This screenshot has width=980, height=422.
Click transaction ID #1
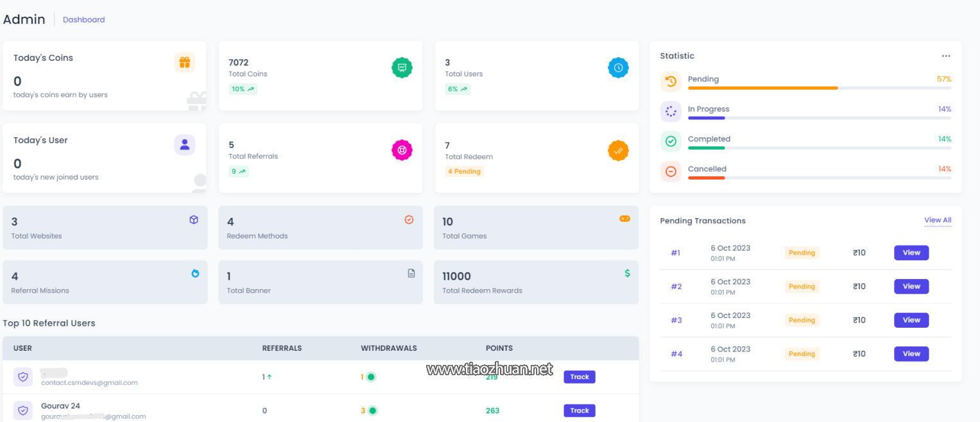point(676,253)
